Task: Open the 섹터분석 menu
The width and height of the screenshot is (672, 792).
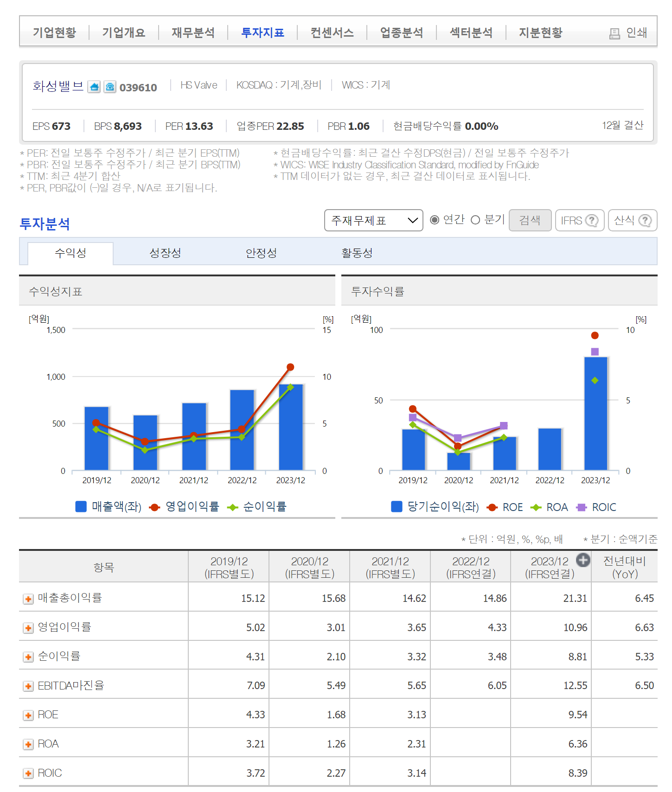Action: pos(471,32)
